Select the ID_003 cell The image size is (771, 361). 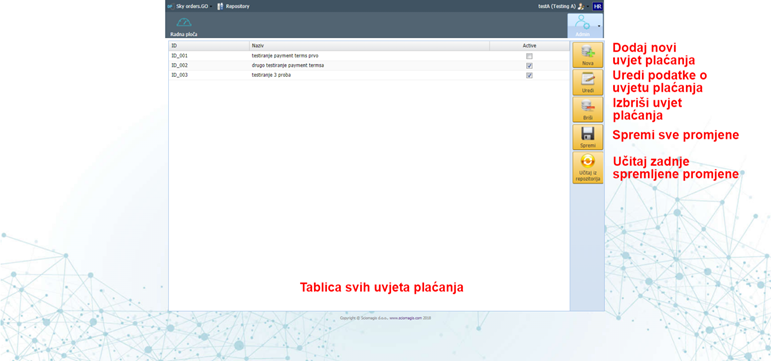pos(209,75)
